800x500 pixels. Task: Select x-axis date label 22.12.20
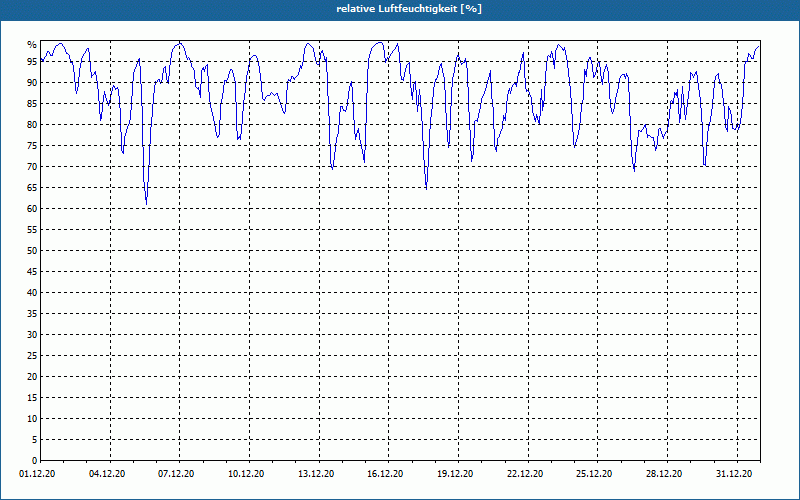[525, 474]
